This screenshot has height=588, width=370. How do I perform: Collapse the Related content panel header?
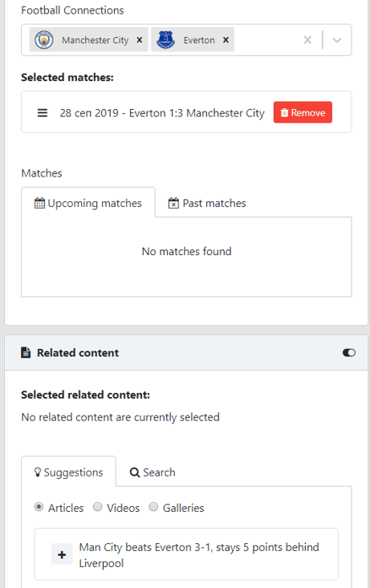pyautogui.click(x=187, y=352)
